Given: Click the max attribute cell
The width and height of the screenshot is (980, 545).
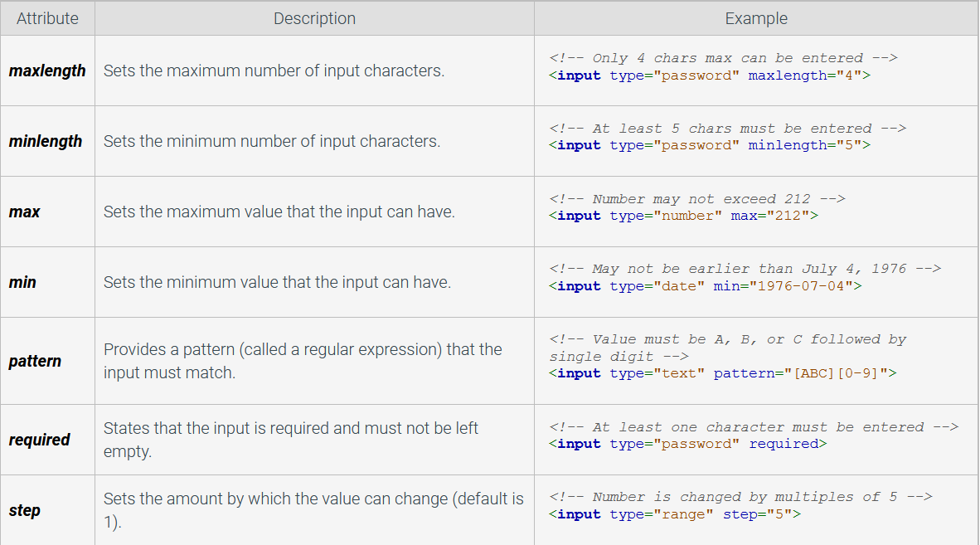Looking at the screenshot, I should click(x=47, y=212).
